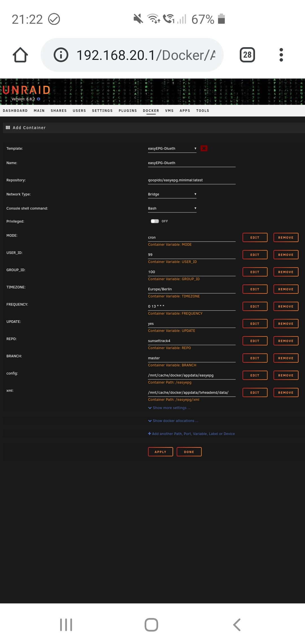Switch to the APPS menu tab
This screenshot has width=305, height=644.
click(x=185, y=111)
